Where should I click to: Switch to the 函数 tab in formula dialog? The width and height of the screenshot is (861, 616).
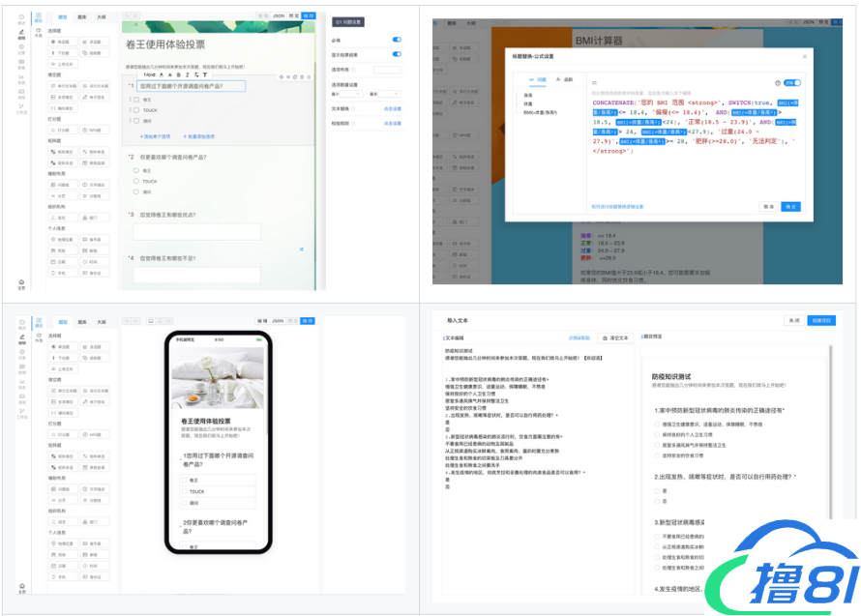pyautogui.click(x=565, y=79)
